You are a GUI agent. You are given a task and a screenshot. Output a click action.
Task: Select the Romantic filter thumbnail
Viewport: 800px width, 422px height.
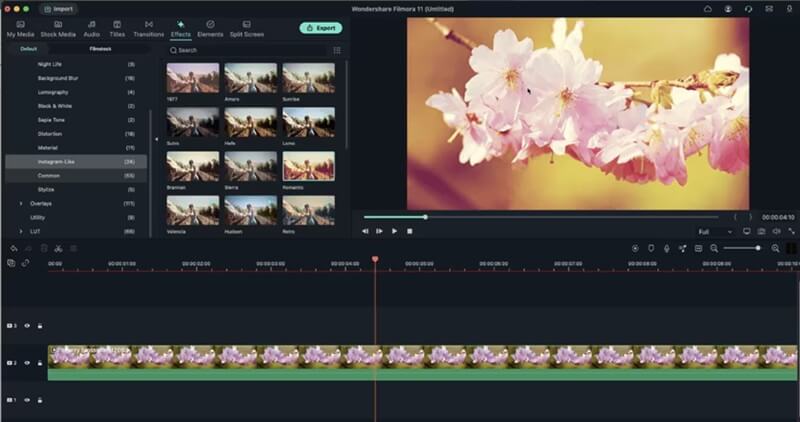click(x=309, y=166)
